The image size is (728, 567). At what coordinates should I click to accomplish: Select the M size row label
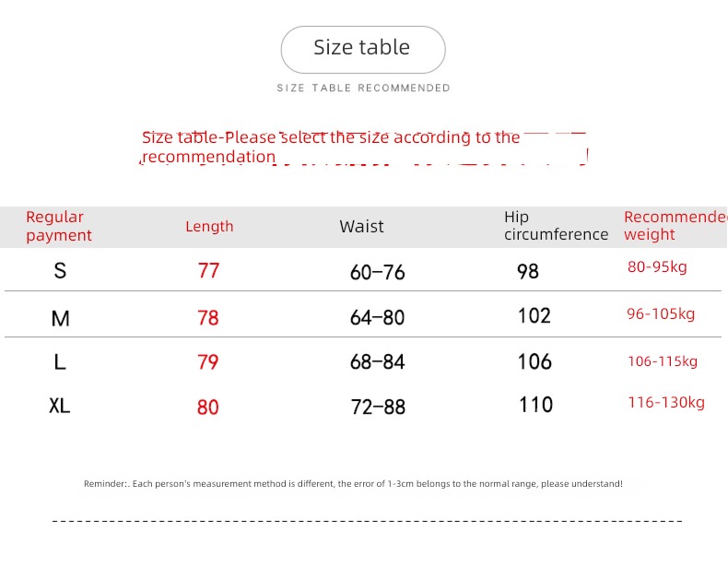pyautogui.click(x=60, y=319)
